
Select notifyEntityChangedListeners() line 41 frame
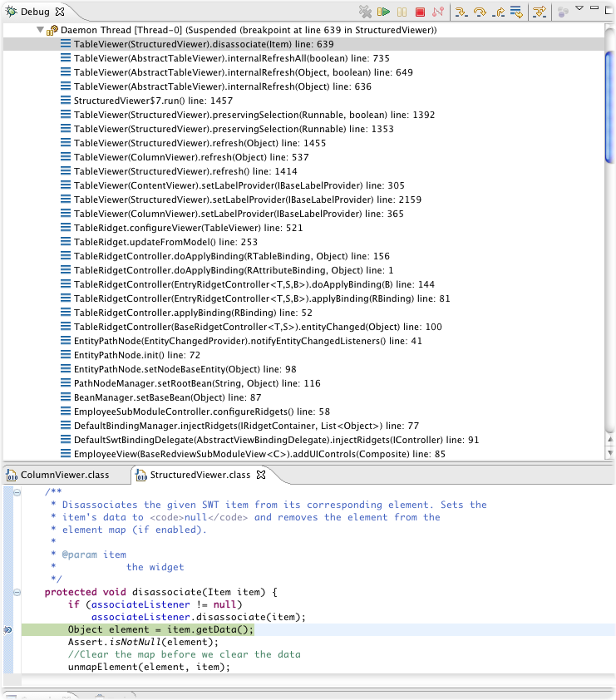tap(248, 341)
